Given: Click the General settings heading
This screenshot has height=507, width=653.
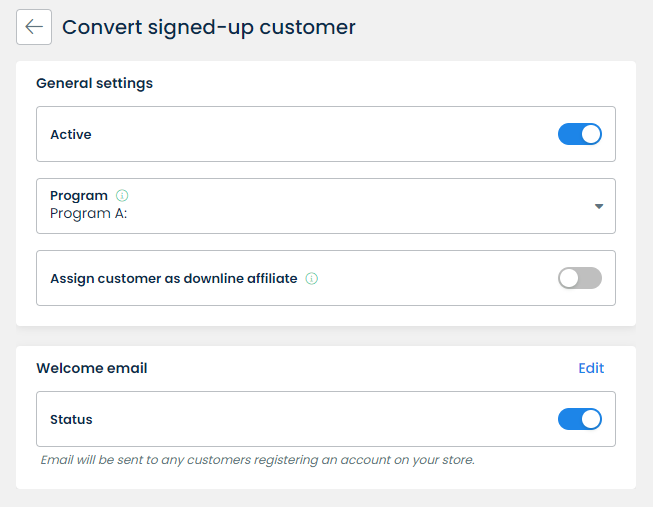Looking at the screenshot, I should tap(94, 83).
